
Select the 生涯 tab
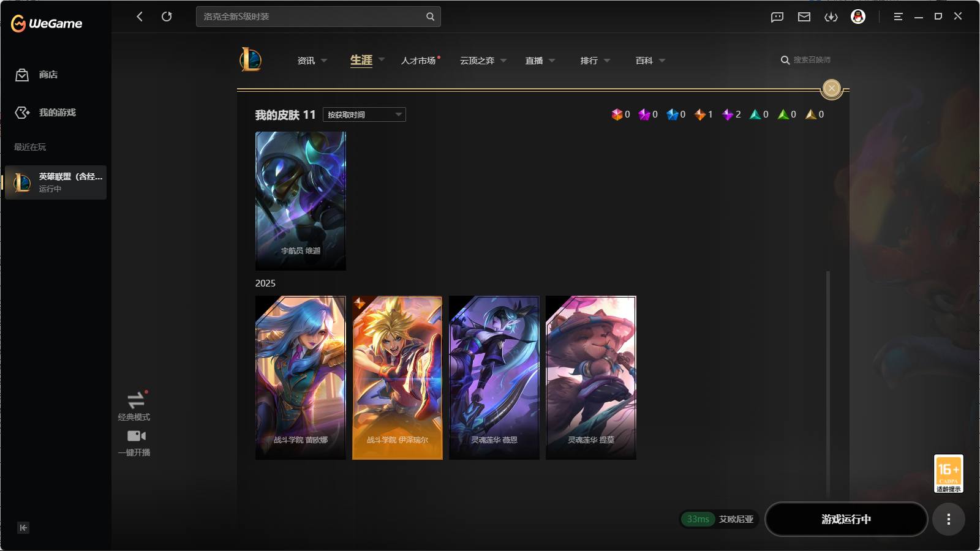pos(361,60)
